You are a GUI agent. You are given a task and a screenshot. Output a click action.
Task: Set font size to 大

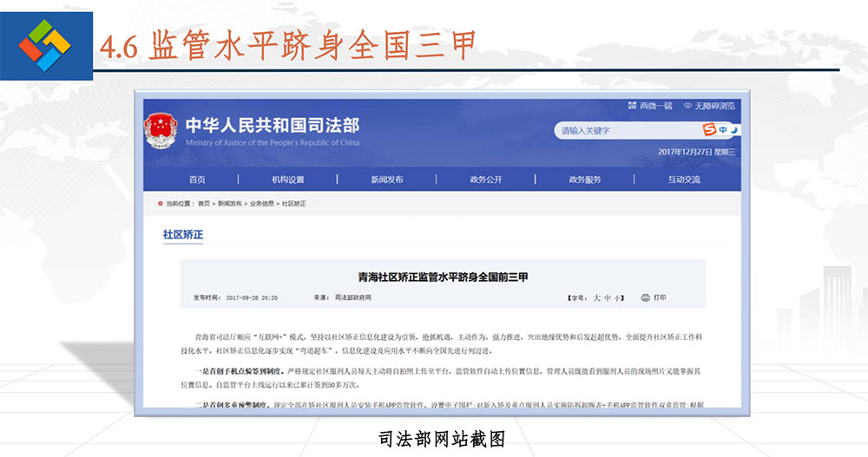point(597,297)
